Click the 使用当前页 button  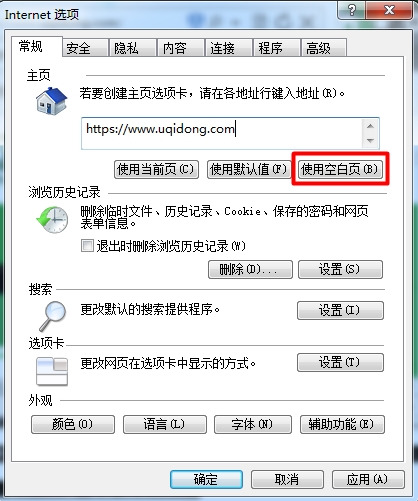coord(156,169)
